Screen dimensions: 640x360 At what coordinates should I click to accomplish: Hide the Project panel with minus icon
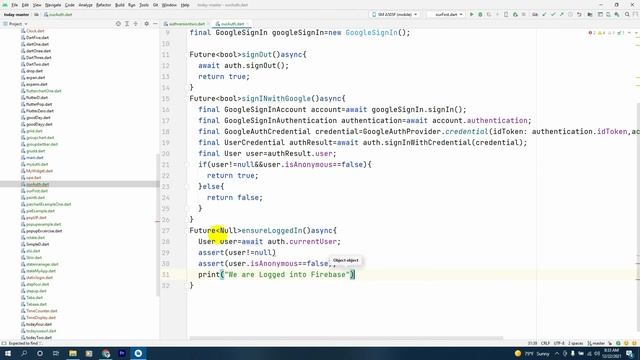tap(155, 24)
